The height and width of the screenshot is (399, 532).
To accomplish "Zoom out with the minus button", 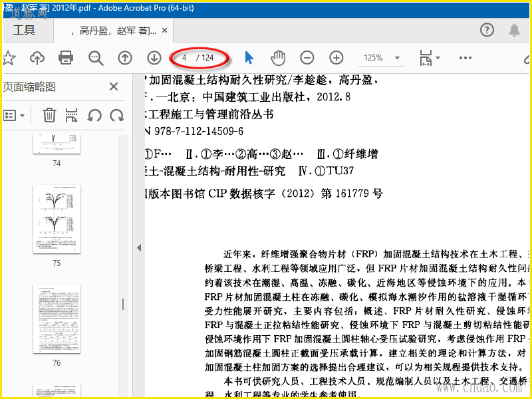I will [x=307, y=58].
